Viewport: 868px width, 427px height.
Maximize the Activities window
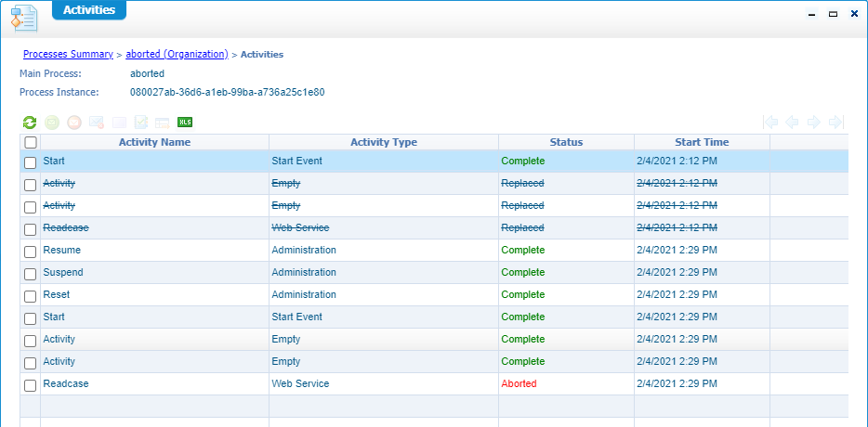(833, 14)
